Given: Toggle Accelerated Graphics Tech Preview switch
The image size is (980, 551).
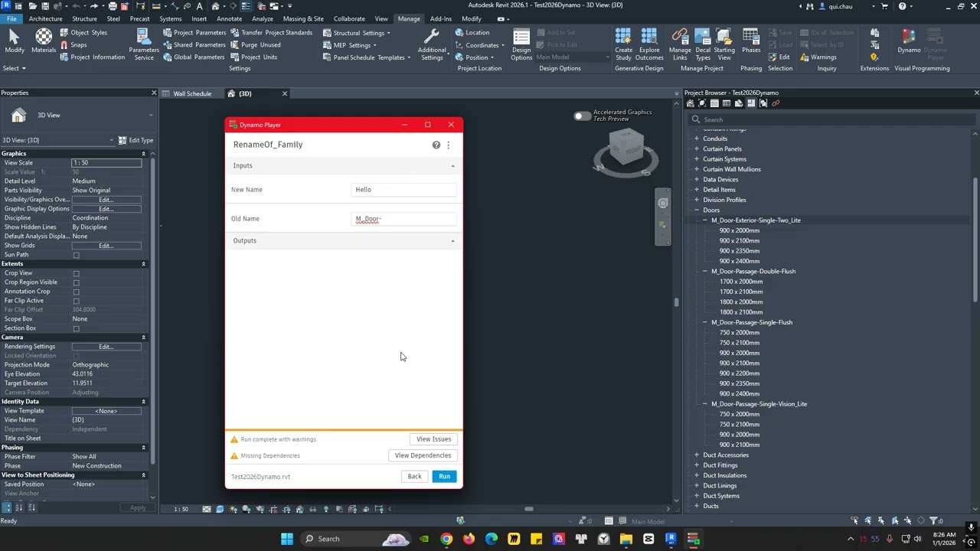Looking at the screenshot, I should 583,116.
